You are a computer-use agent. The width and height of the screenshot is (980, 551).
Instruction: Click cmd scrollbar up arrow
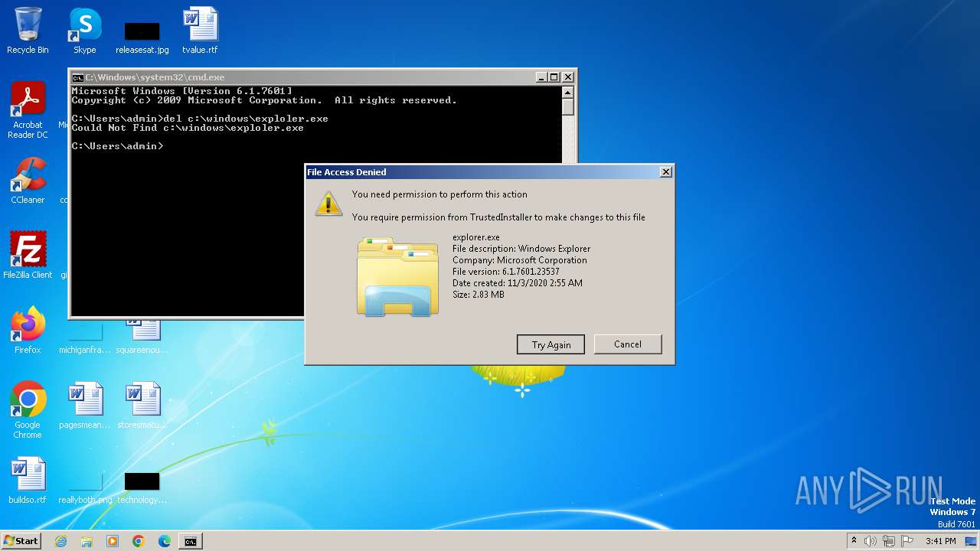567,92
